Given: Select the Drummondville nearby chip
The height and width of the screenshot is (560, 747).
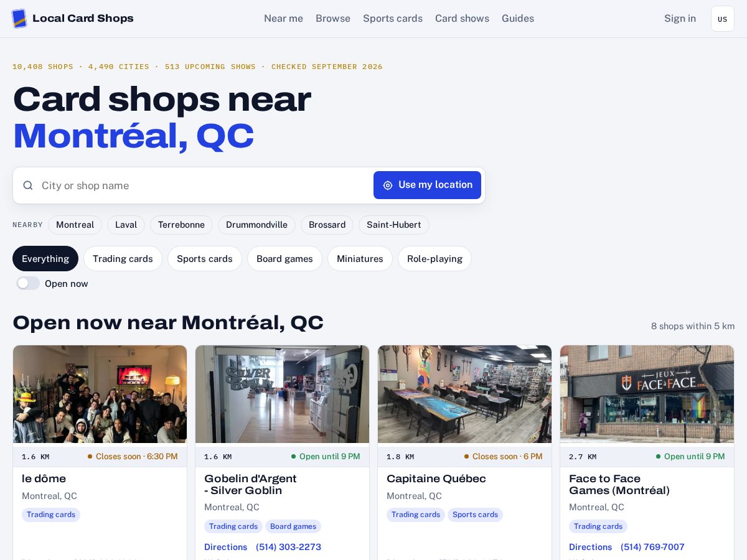Looking at the screenshot, I should click(256, 225).
